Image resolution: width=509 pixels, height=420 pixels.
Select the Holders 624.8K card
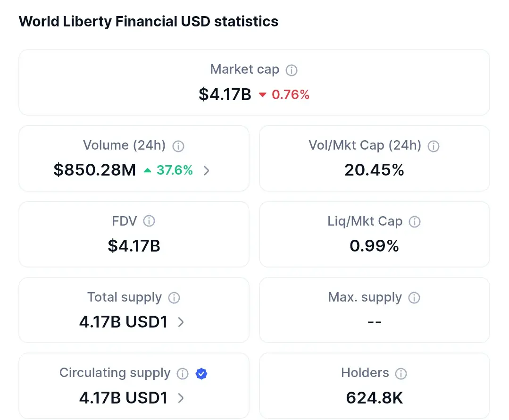tap(374, 386)
